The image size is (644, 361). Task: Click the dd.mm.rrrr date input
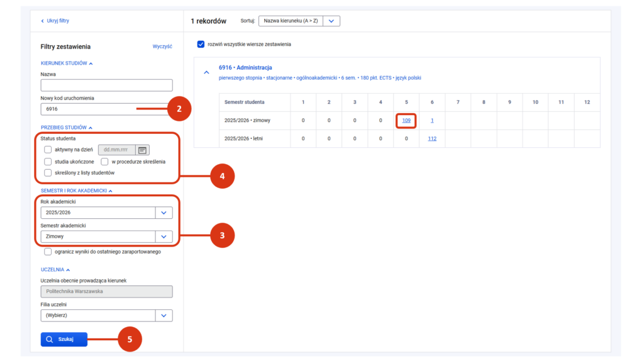click(x=116, y=150)
